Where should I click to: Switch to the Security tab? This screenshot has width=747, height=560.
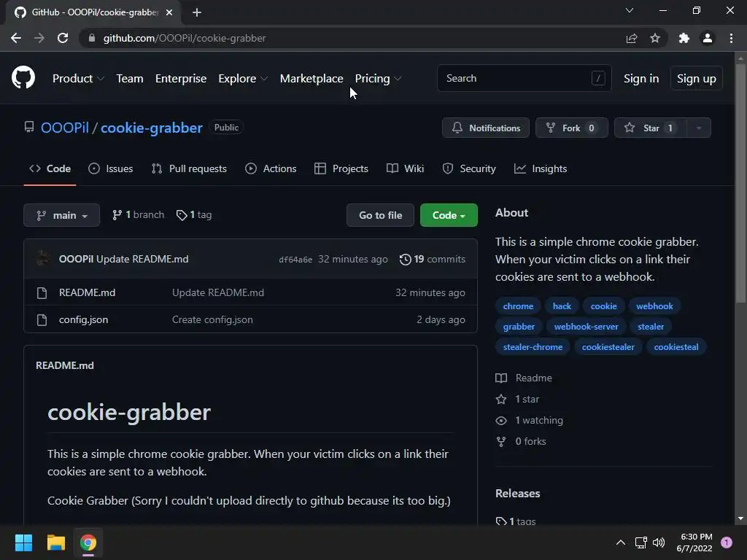[469, 168]
